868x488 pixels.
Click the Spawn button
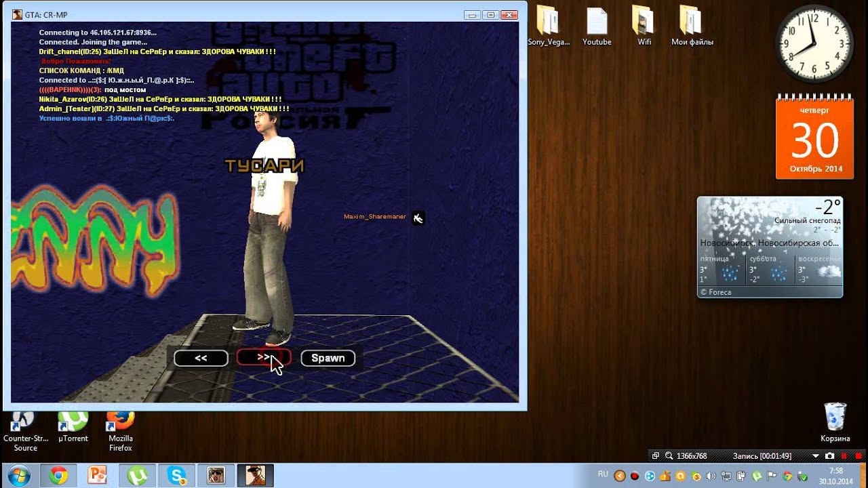tap(328, 358)
